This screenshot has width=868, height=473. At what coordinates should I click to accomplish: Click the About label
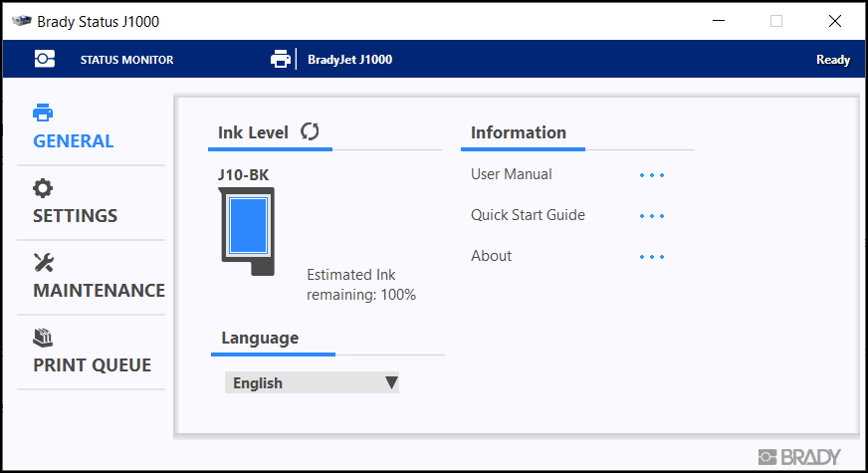coord(491,256)
